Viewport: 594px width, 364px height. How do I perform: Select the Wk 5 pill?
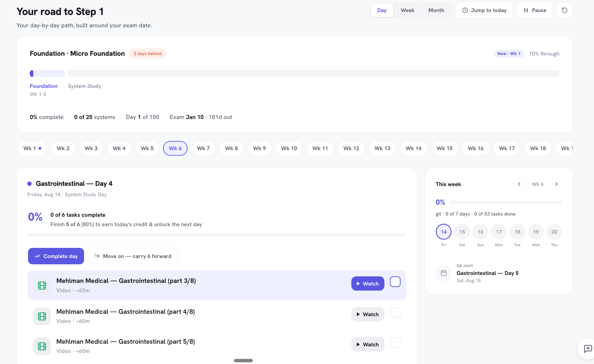[x=147, y=148]
